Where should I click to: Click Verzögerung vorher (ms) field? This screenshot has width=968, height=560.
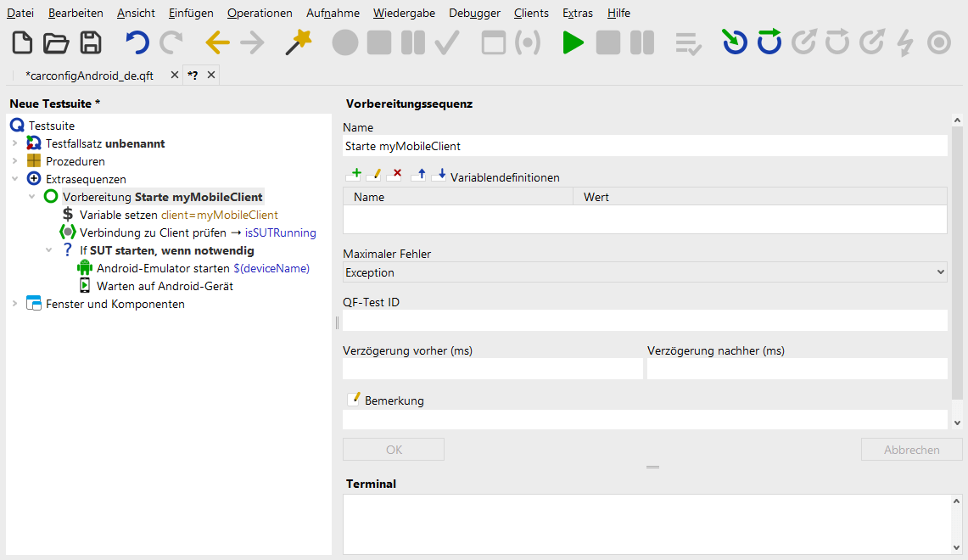pos(493,368)
